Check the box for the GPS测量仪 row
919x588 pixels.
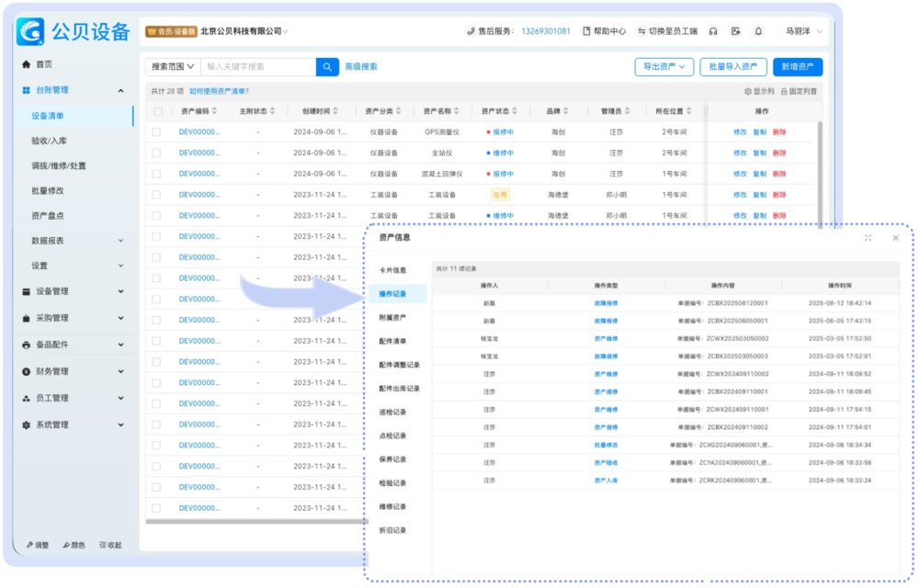pos(157,131)
